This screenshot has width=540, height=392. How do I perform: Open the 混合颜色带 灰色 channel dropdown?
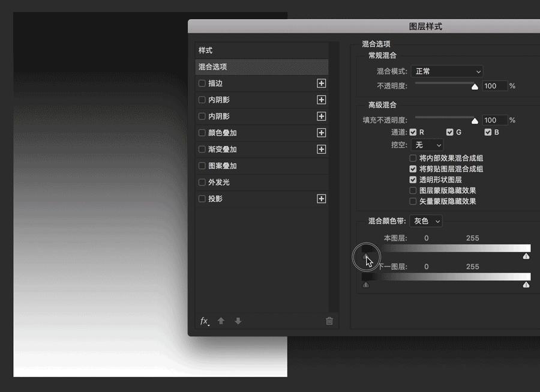pos(426,221)
